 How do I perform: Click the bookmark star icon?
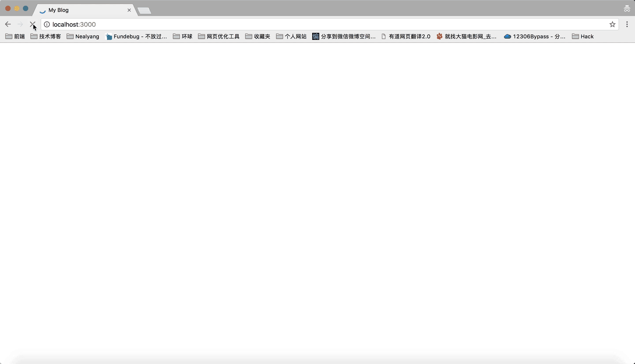(x=612, y=24)
